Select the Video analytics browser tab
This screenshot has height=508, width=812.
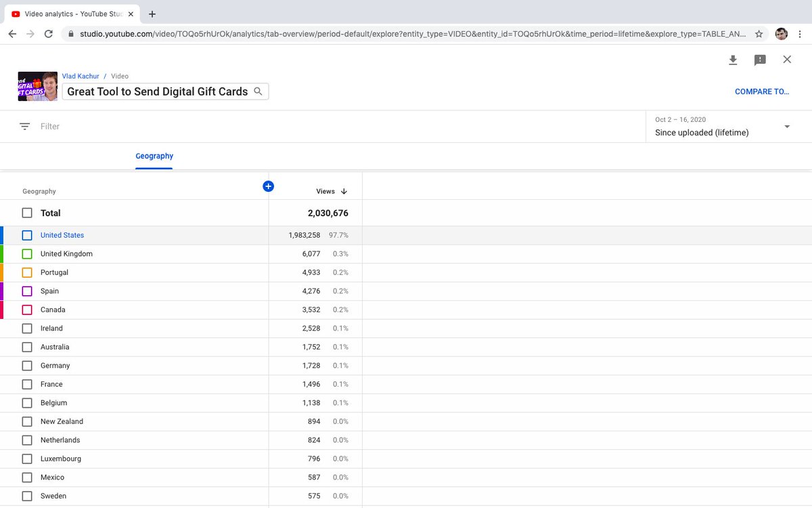tap(72, 14)
